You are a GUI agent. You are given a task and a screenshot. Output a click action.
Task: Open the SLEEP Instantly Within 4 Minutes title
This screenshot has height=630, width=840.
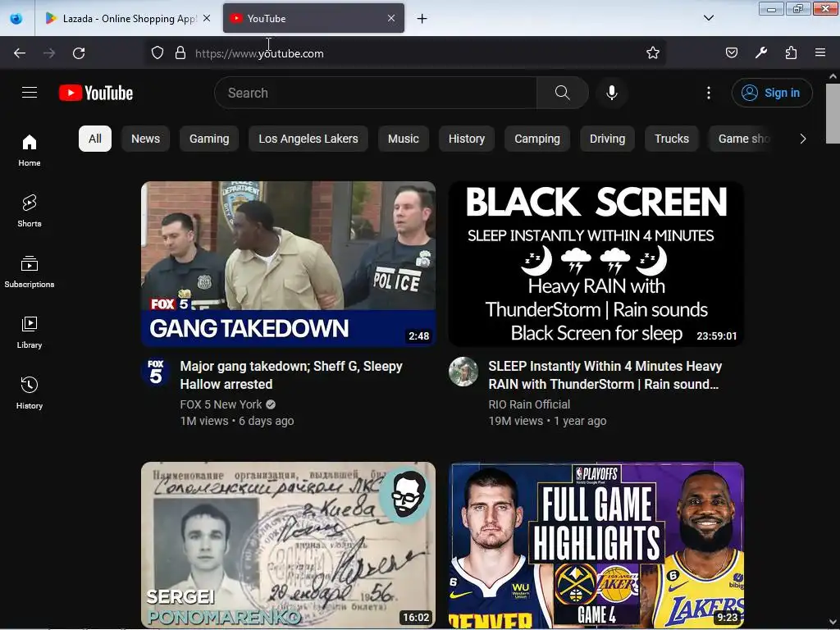coord(605,375)
